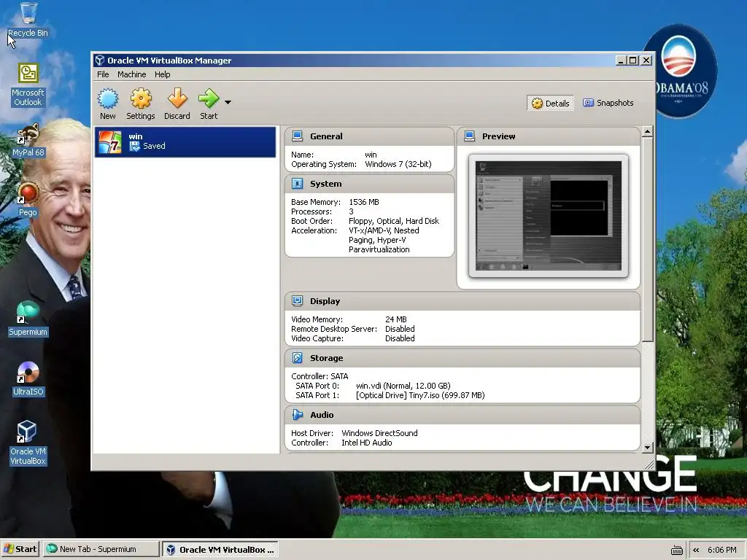Select the UltraISO desktop icon
747x560 pixels.
[28, 379]
